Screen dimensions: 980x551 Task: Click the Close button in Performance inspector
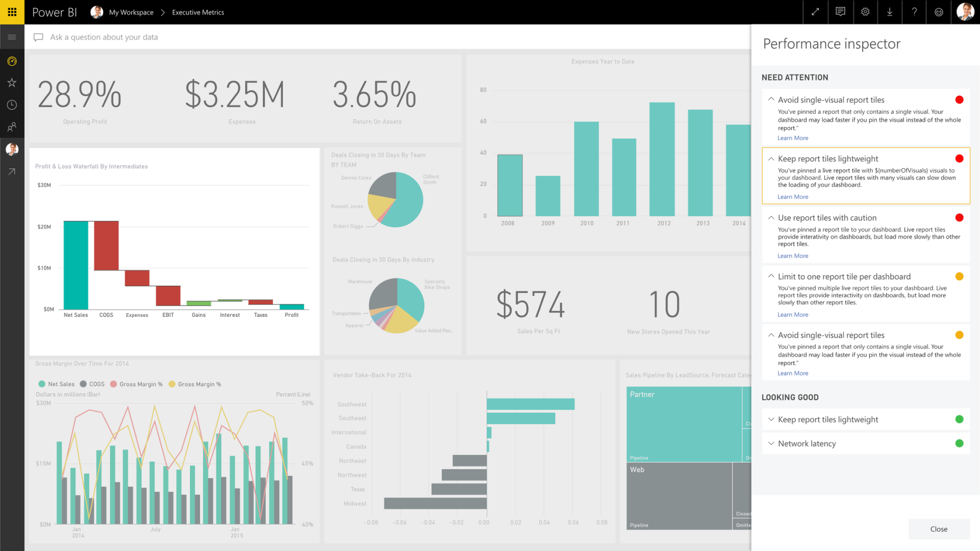click(939, 529)
